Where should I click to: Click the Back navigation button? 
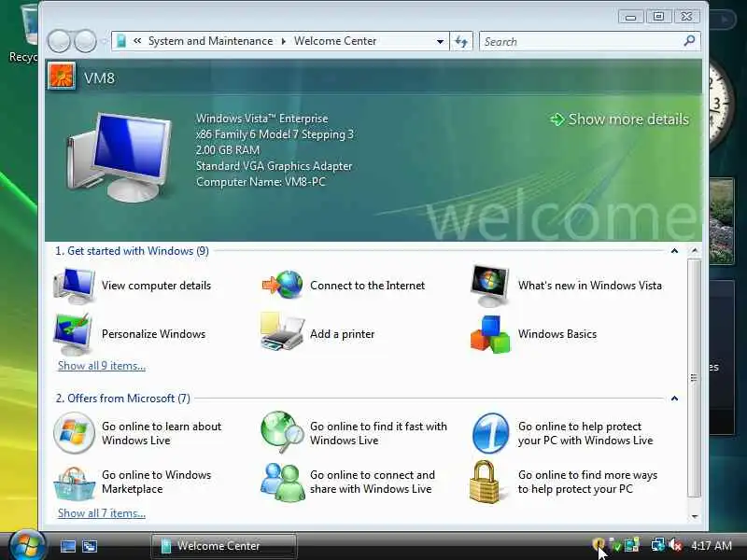pyautogui.click(x=59, y=41)
